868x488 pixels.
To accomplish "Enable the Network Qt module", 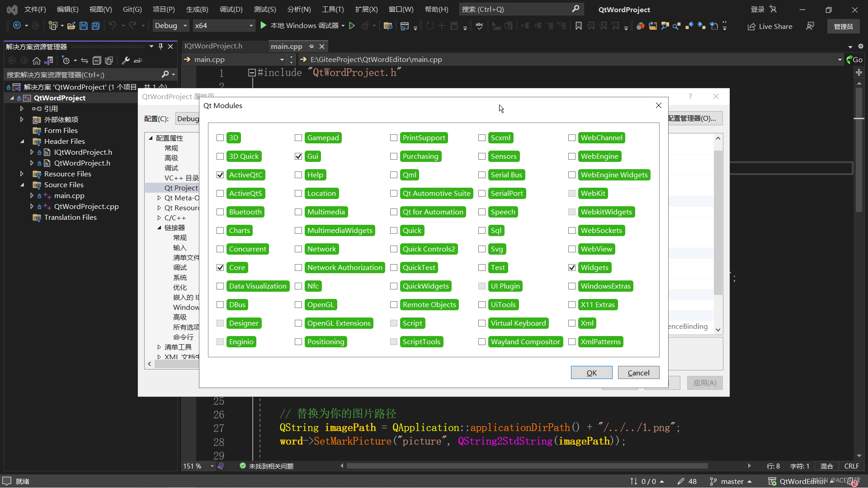I will click(298, 249).
